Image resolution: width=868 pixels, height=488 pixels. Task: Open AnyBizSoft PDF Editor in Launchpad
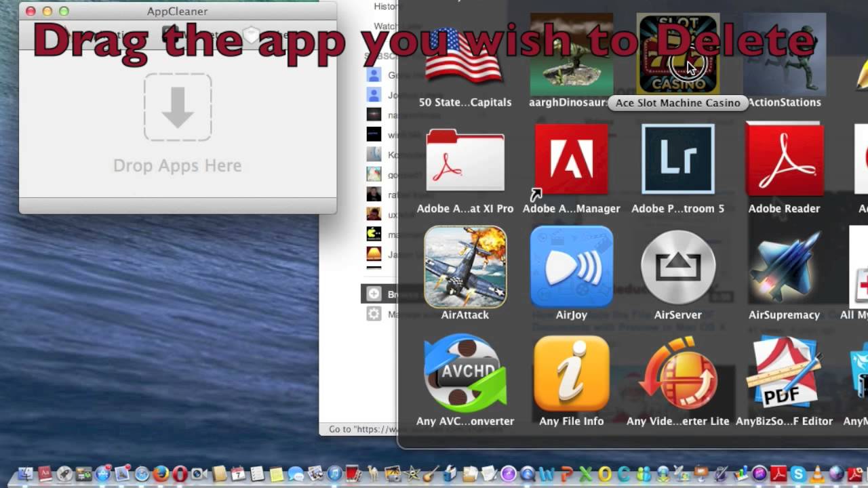point(785,373)
